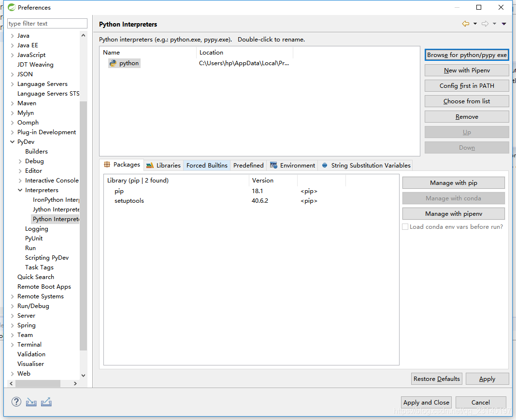Click the interpreter location path cell
516x420 pixels.
(244, 63)
